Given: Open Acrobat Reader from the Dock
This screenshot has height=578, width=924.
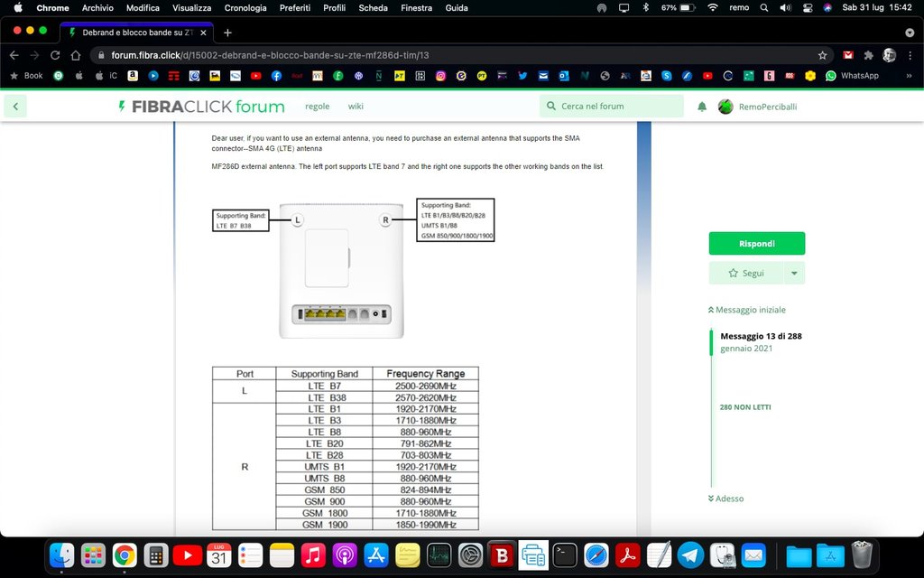Looking at the screenshot, I should click(x=628, y=555).
